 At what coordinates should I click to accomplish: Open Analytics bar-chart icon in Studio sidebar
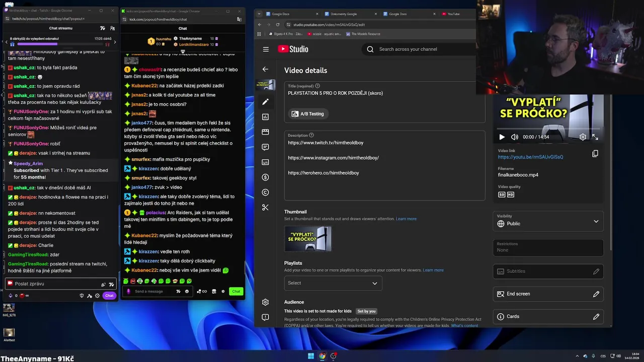(265, 117)
